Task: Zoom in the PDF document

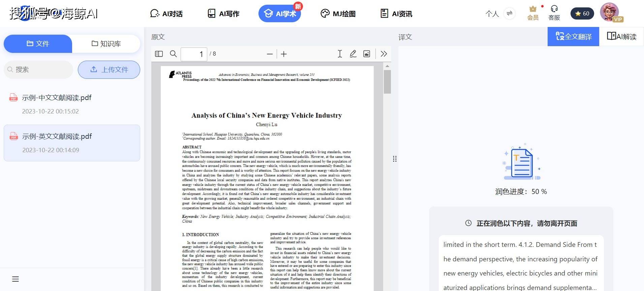Action: click(284, 54)
